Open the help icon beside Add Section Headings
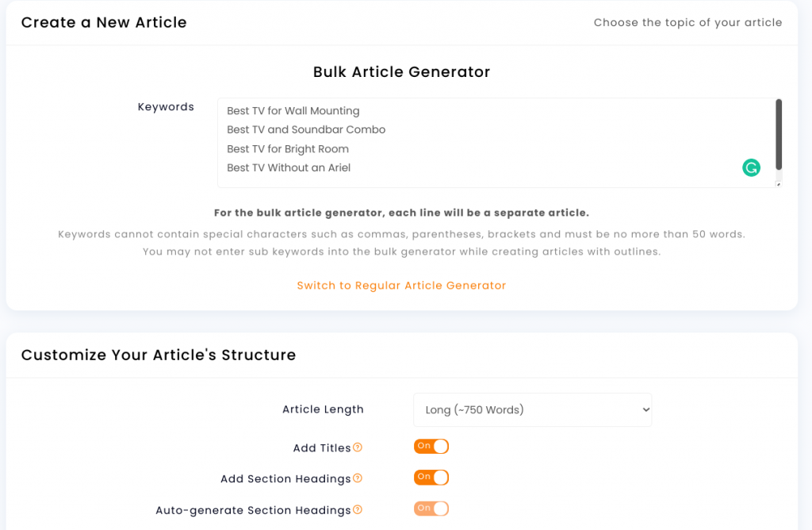 (358, 478)
